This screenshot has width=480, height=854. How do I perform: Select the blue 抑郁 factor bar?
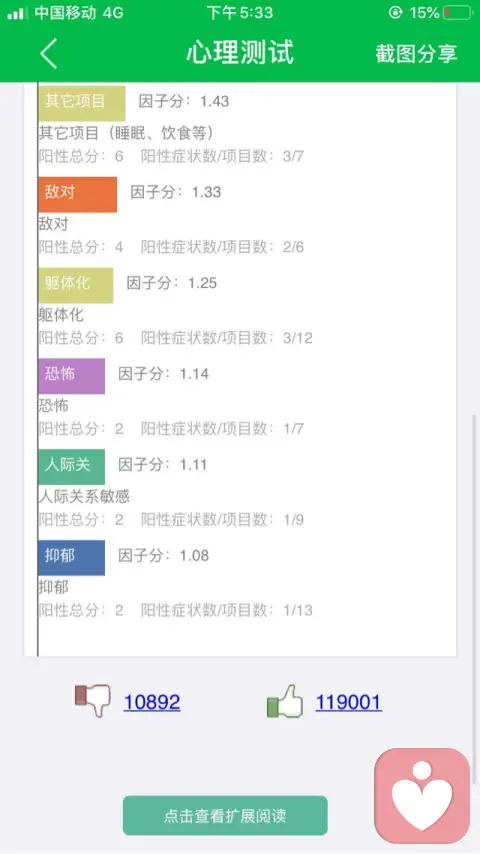coord(71,558)
